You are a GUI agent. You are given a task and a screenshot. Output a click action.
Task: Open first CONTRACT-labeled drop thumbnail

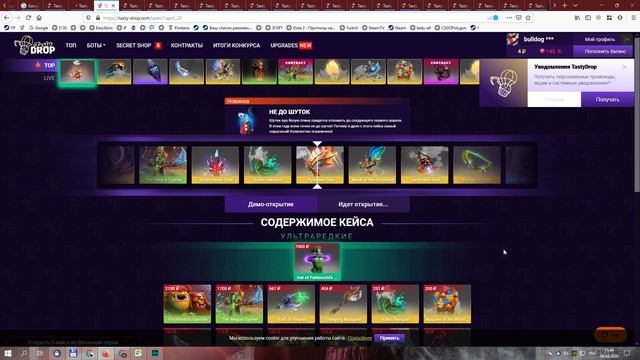tap(295, 72)
